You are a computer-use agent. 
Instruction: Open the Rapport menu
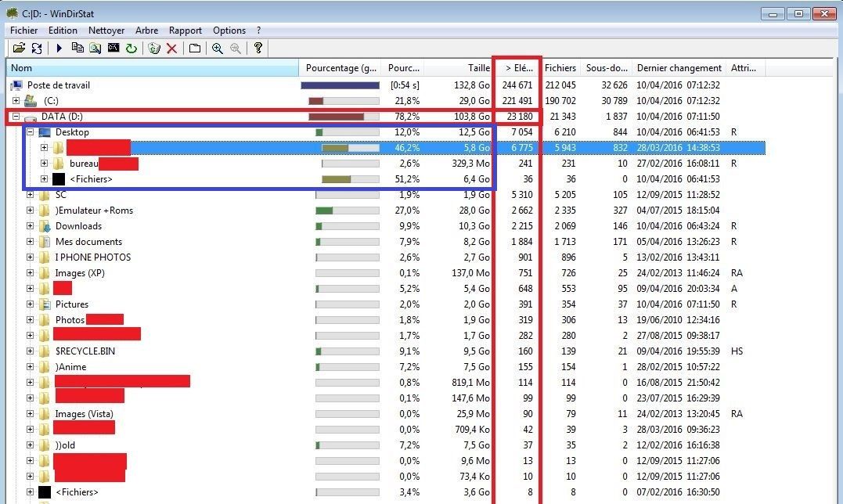185,30
